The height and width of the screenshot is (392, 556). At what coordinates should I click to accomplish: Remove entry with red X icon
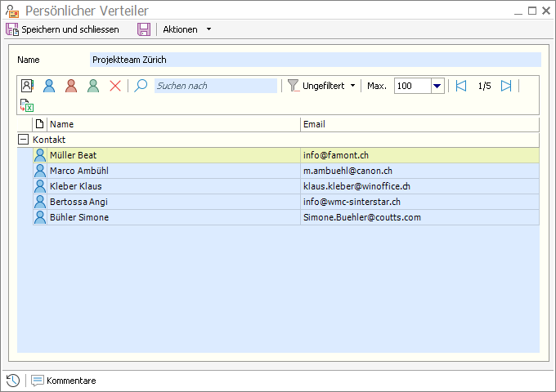pyautogui.click(x=115, y=86)
